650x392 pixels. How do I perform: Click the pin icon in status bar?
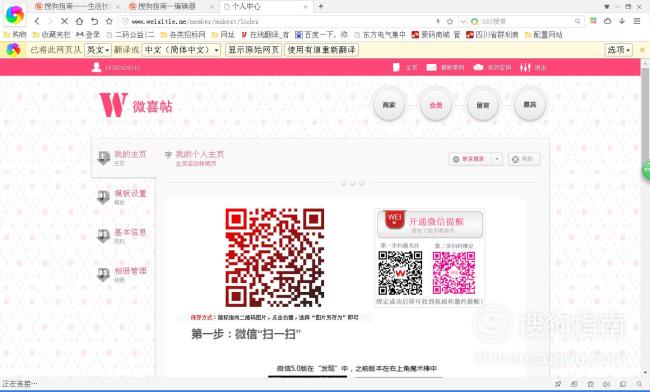(558, 384)
